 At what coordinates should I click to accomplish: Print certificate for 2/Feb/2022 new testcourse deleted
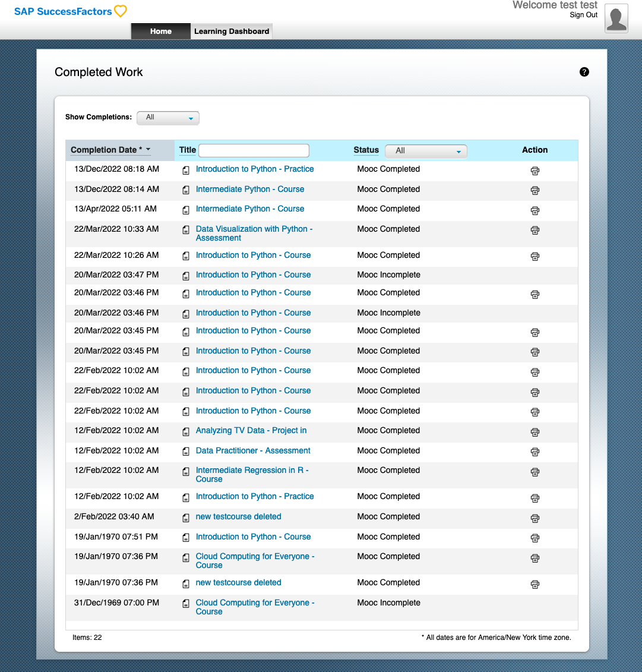(535, 518)
